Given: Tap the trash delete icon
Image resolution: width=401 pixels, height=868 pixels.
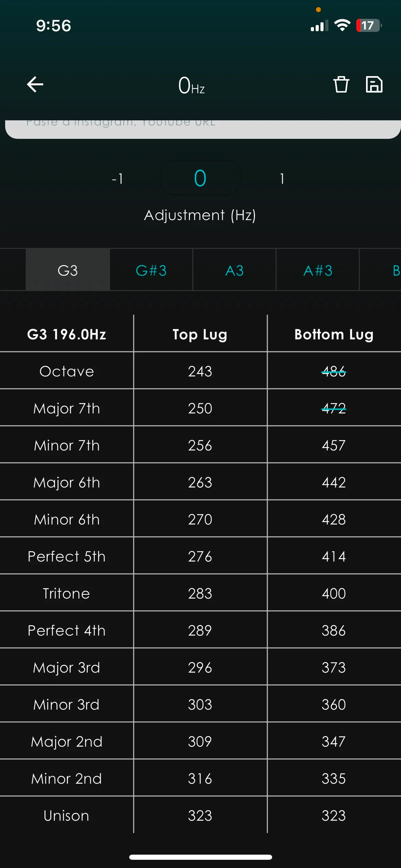Looking at the screenshot, I should tap(341, 84).
